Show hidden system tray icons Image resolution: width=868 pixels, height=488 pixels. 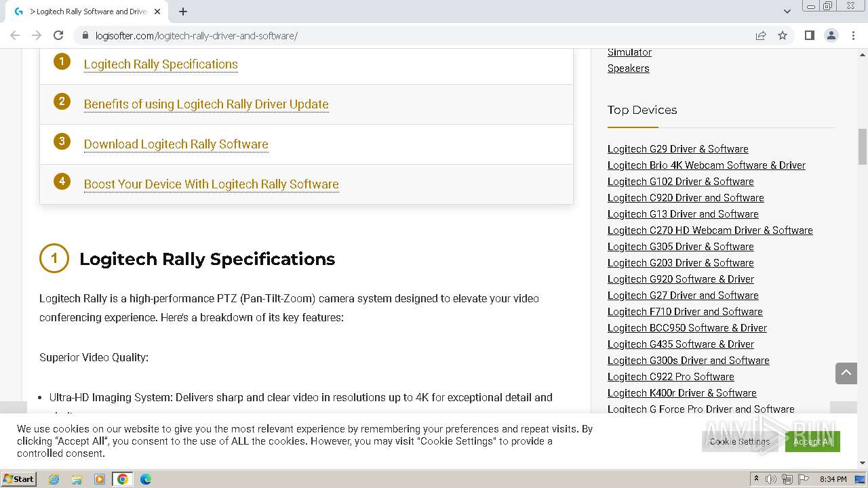click(x=756, y=479)
